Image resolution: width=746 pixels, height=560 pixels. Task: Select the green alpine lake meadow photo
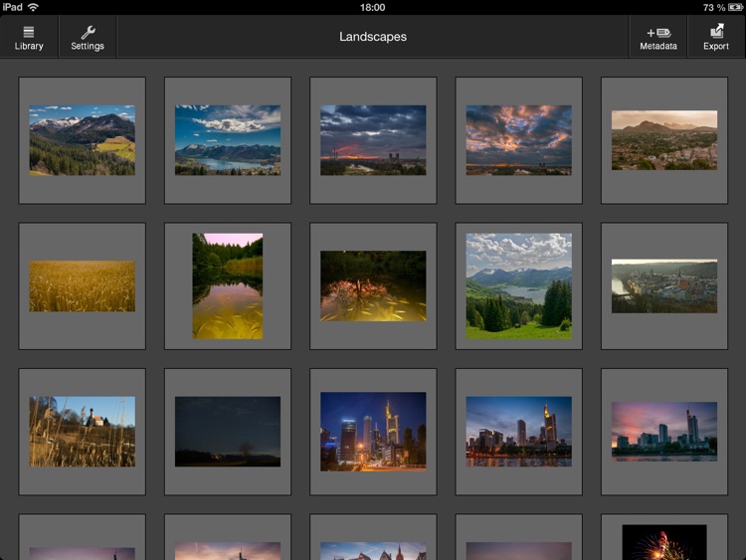tap(519, 285)
